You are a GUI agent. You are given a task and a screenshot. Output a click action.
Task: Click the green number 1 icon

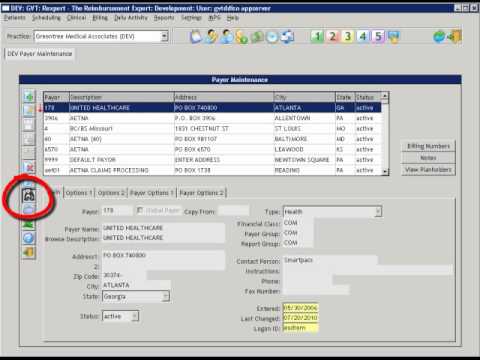pyautogui.click(x=317, y=36)
